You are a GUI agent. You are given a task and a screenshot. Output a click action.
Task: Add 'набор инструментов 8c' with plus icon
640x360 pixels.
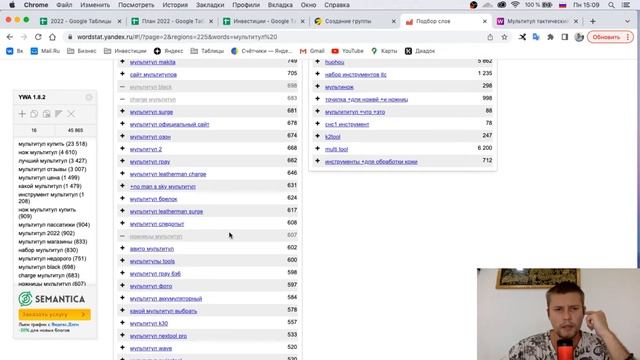(318, 74)
